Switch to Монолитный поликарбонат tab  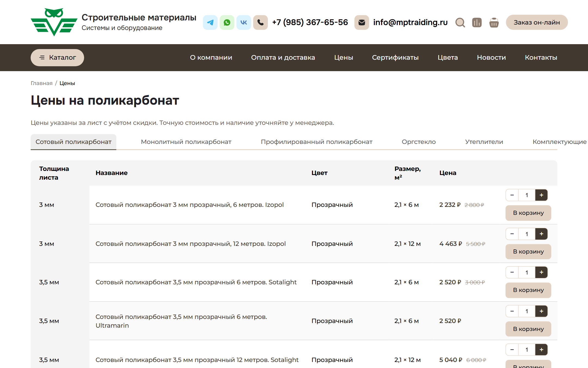click(x=186, y=142)
